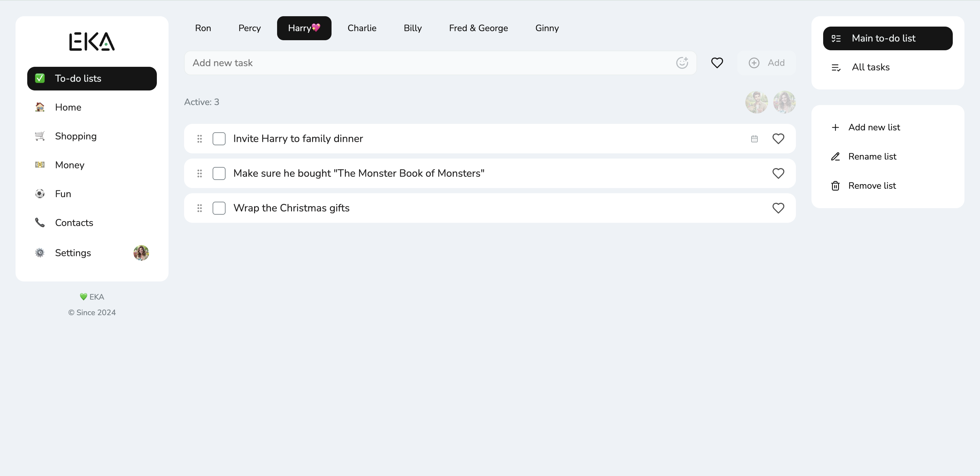Click the gear icon for Settings
The image size is (980, 476).
click(x=40, y=253)
